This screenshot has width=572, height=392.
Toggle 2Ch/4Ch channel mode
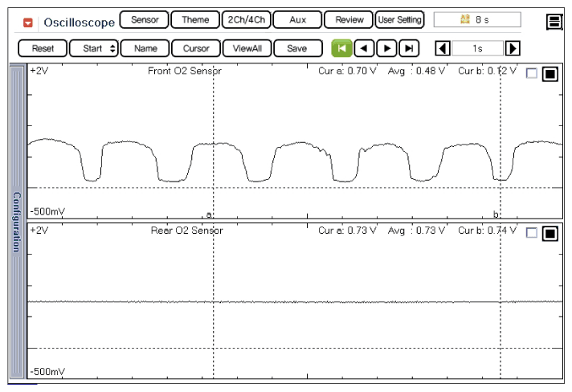coord(245,20)
